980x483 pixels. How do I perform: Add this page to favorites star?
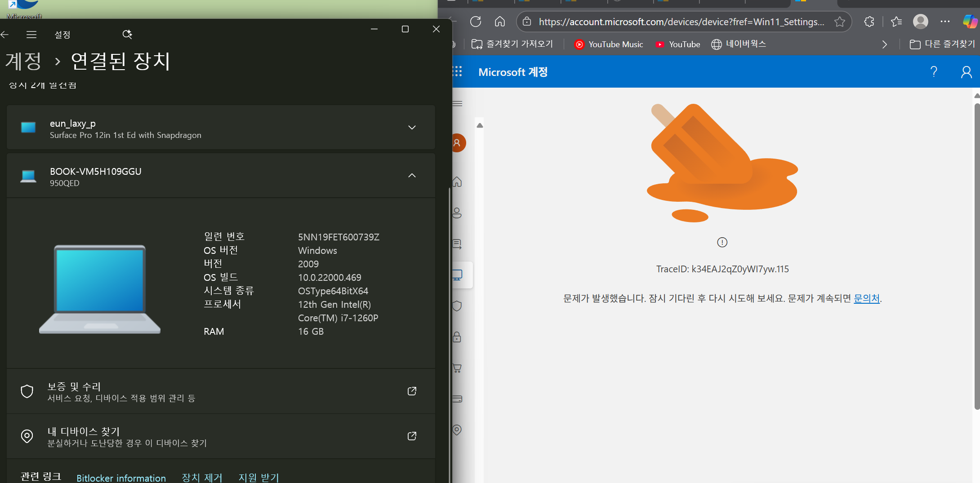point(839,22)
